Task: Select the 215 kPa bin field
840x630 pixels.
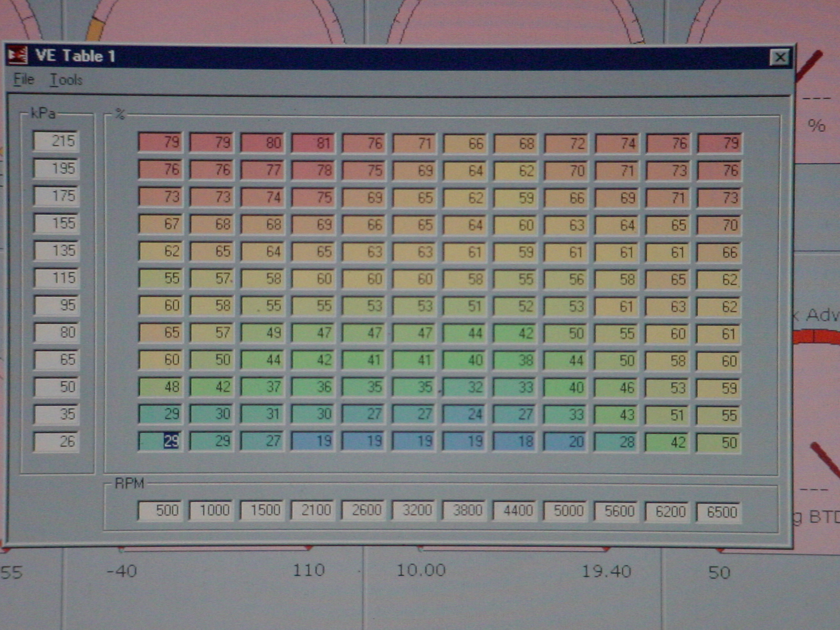Action: pos(56,141)
